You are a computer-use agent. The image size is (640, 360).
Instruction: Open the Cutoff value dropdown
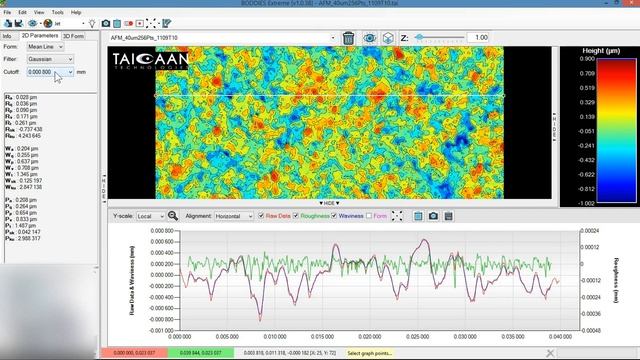(x=50, y=72)
